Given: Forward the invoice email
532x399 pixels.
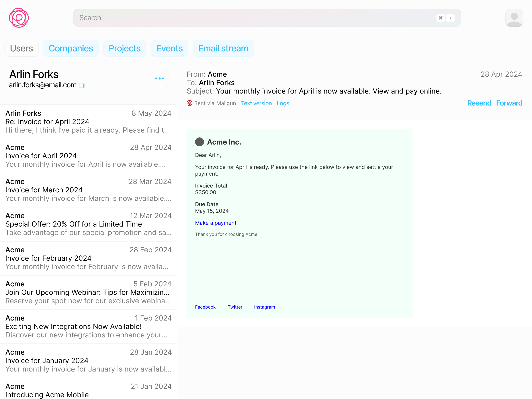Looking at the screenshot, I should 509,103.
